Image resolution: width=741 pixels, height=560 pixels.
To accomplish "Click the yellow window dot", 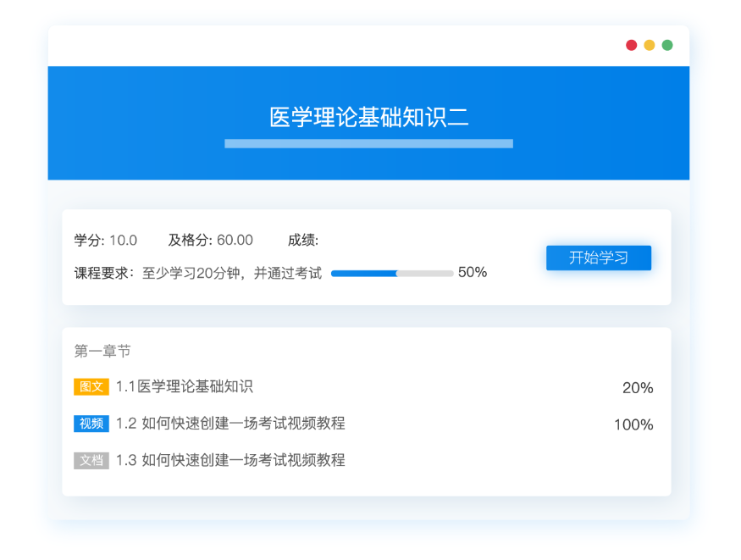I will pyautogui.click(x=650, y=45).
